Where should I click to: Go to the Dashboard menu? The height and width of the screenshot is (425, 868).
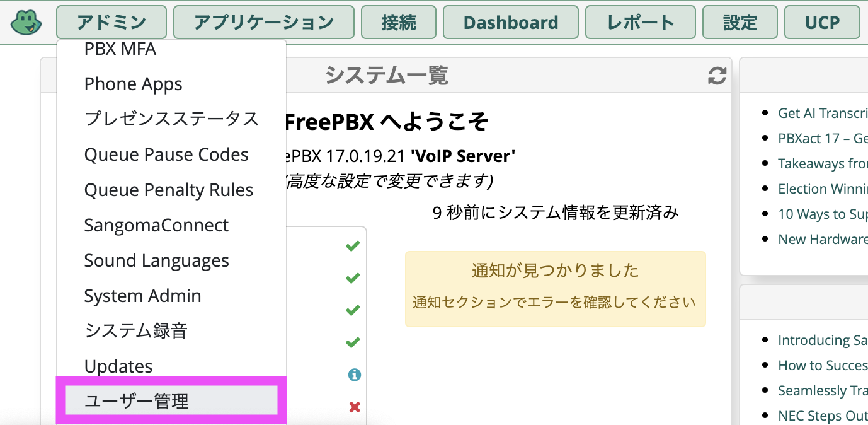511,23
